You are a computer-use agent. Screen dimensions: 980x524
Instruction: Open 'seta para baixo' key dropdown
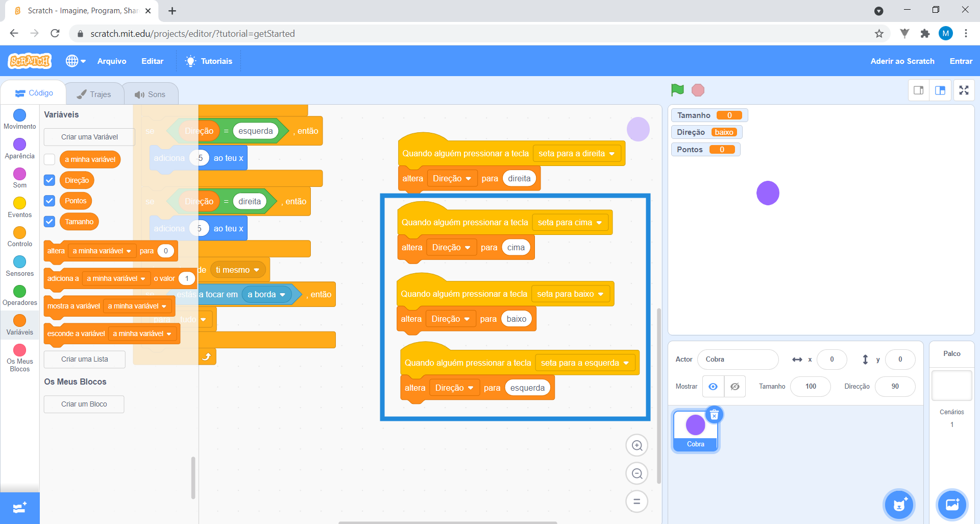click(x=571, y=294)
